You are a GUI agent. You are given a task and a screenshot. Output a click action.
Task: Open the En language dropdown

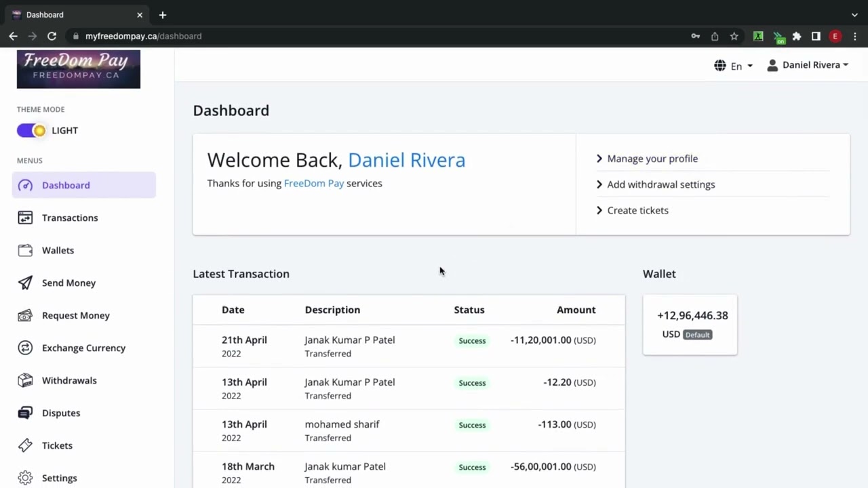click(733, 66)
